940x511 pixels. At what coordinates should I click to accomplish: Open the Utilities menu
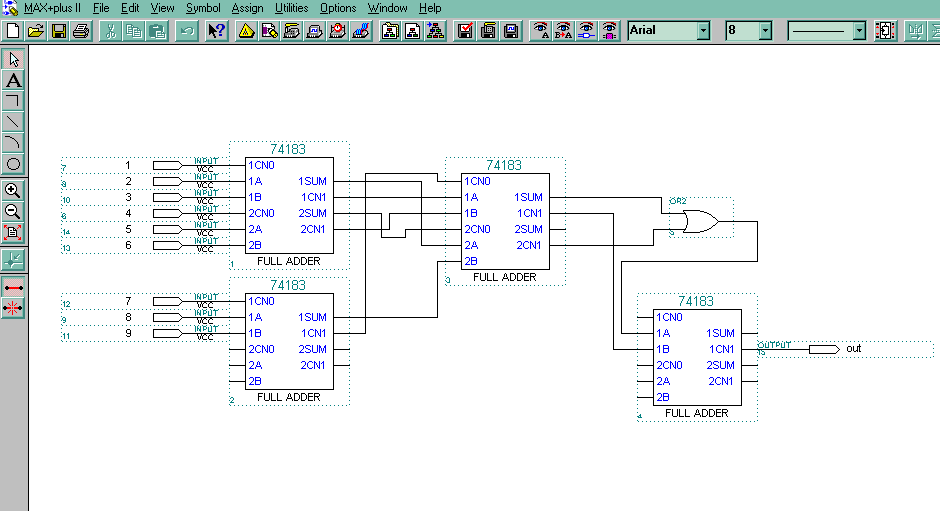tap(291, 8)
